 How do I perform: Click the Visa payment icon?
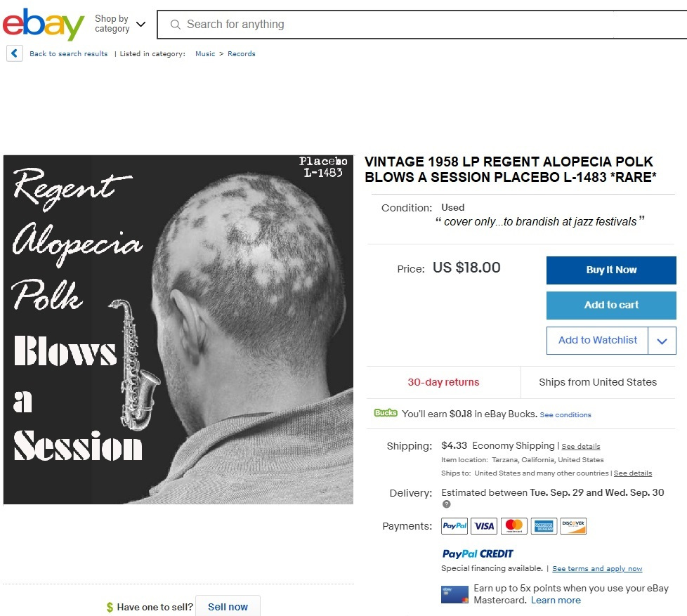coord(484,526)
